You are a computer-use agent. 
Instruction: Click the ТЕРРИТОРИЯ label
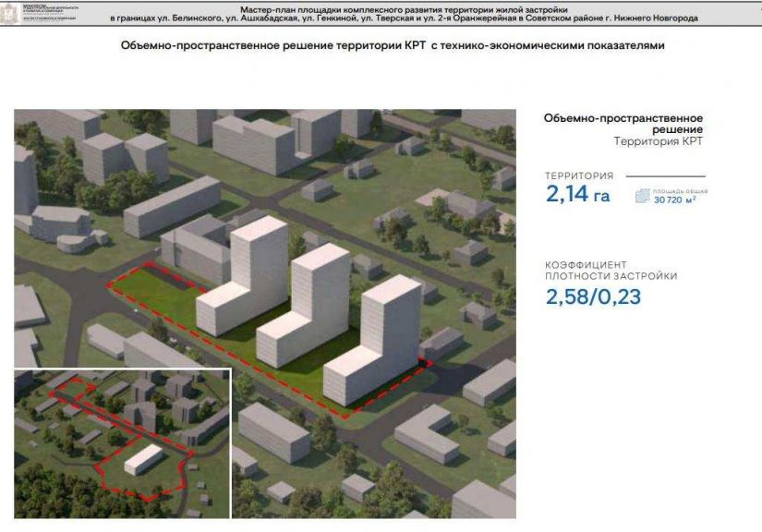pos(579,175)
